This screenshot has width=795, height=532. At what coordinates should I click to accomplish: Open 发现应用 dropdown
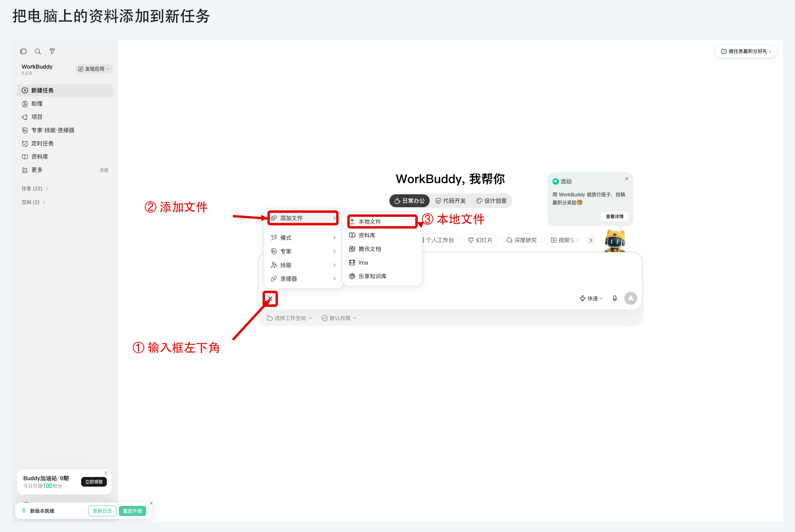[x=94, y=69]
